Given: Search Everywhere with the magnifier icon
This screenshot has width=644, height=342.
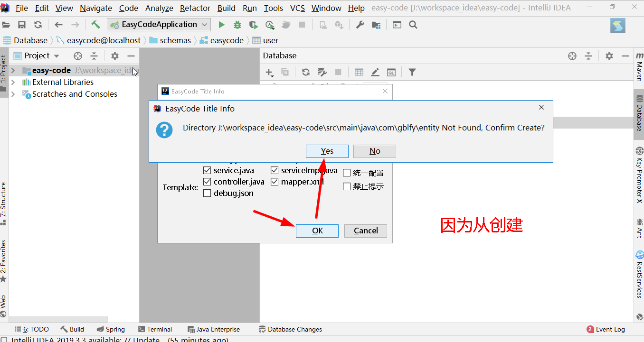Looking at the screenshot, I should point(413,25).
